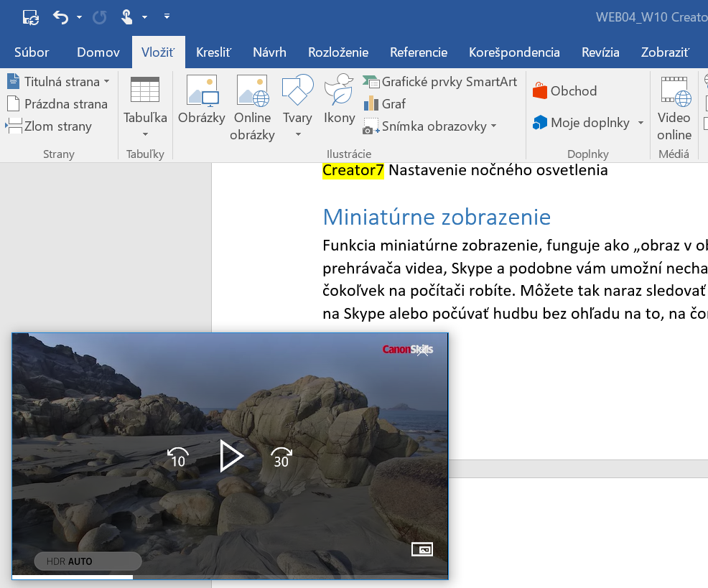Click the Undo arrow icon

61,17
